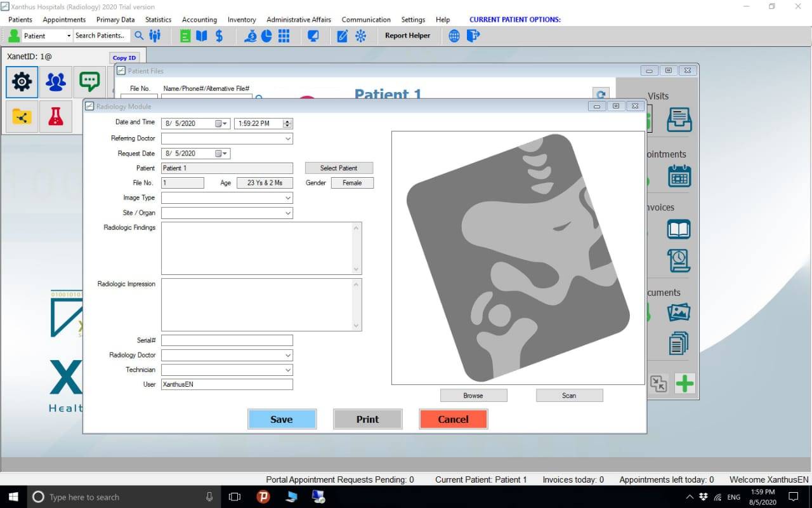Image resolution: width=812 pixels, height=508 pixels.
Task: Open the Image Type dropdown
Action: (288, 198)
